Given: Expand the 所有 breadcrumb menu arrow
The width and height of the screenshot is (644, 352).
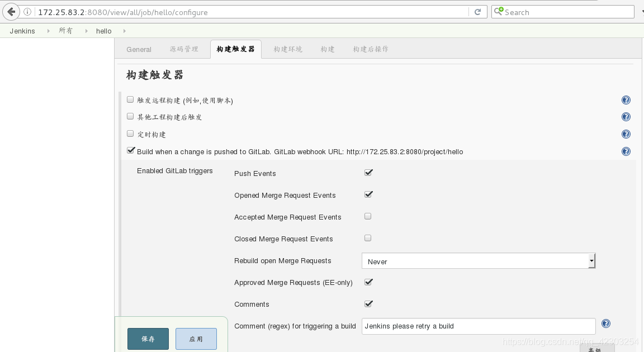Looking at the screenshot, I should pyautogui.click(x=86, y=31).
